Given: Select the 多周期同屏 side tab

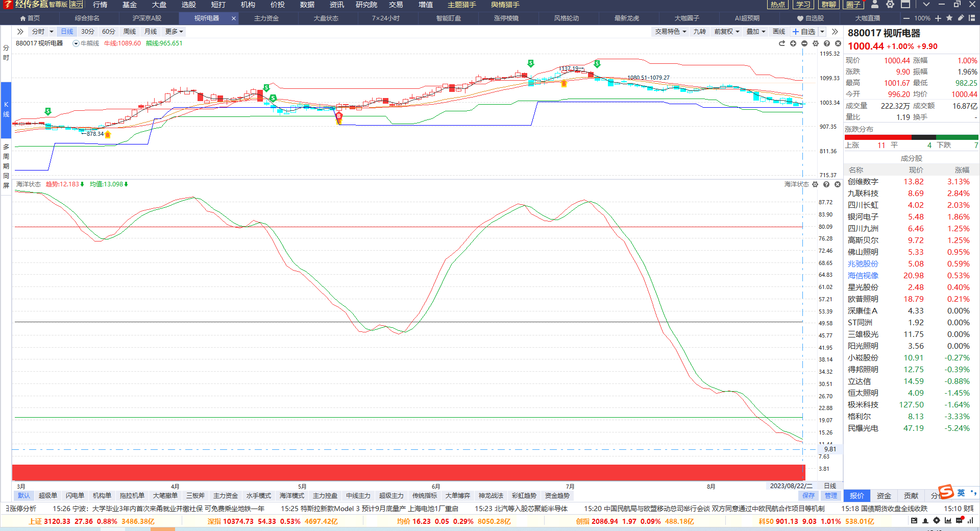Looking at the screenshot, I should (6, 166).
